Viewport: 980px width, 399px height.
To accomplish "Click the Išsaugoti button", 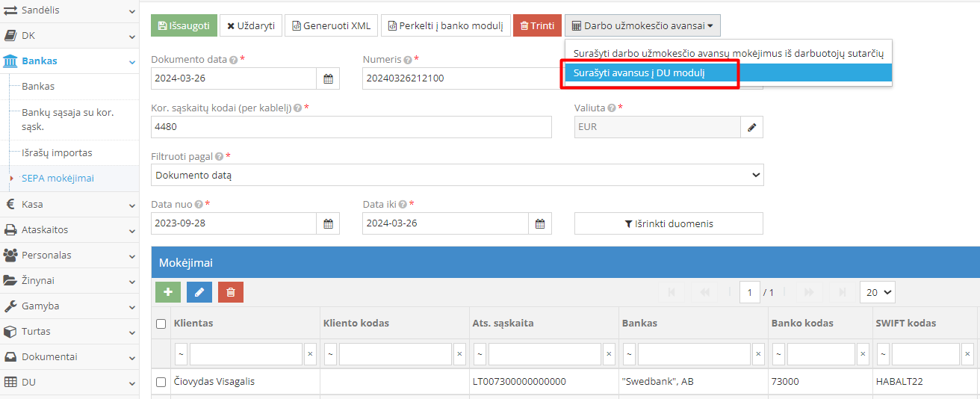I will tap(184, 25).
